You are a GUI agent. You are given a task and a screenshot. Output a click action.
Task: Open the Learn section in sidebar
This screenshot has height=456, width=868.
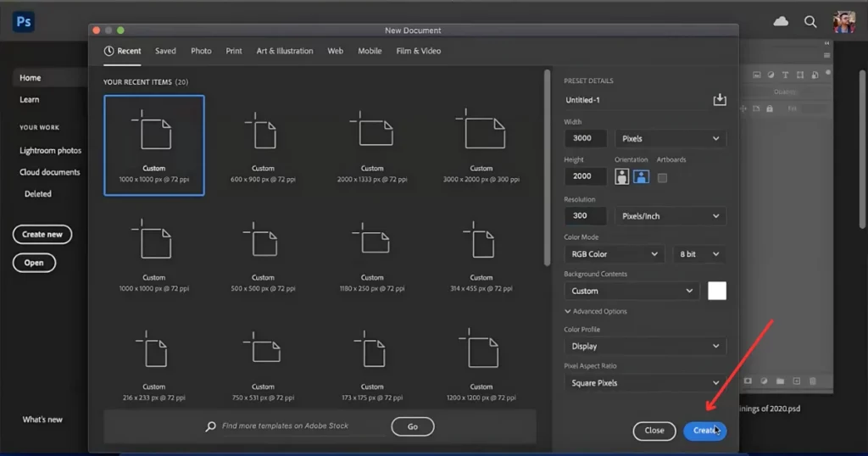(30, 100)
